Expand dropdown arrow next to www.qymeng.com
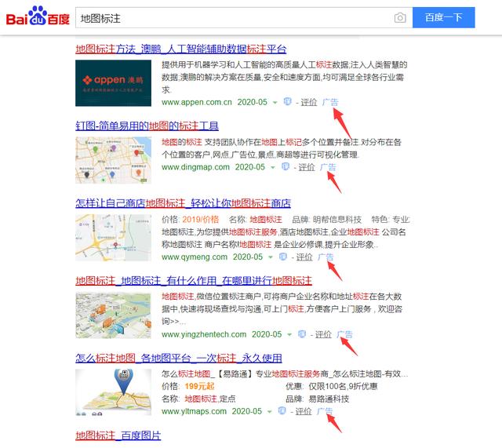This screenshot has height=448, width=502. (x=271, y=257)
